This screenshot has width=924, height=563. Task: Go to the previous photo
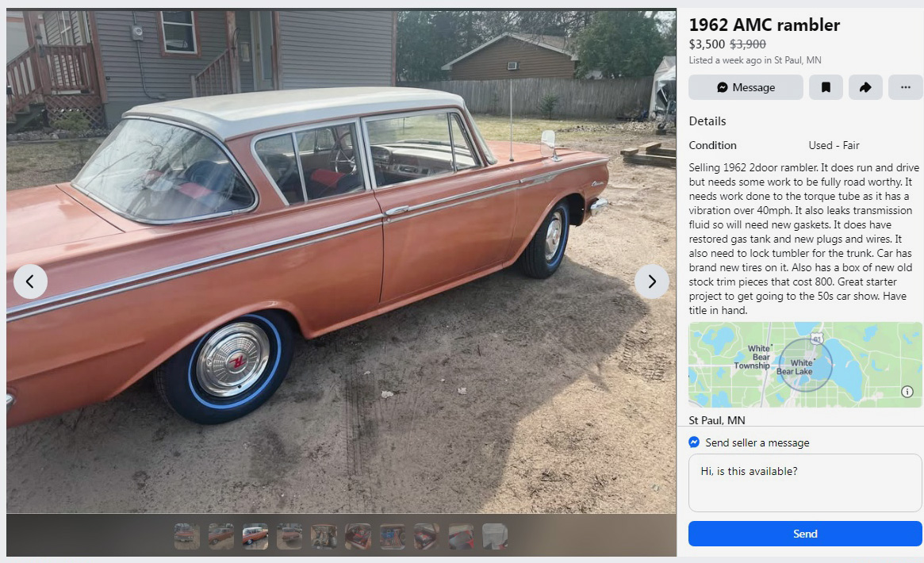30,281
